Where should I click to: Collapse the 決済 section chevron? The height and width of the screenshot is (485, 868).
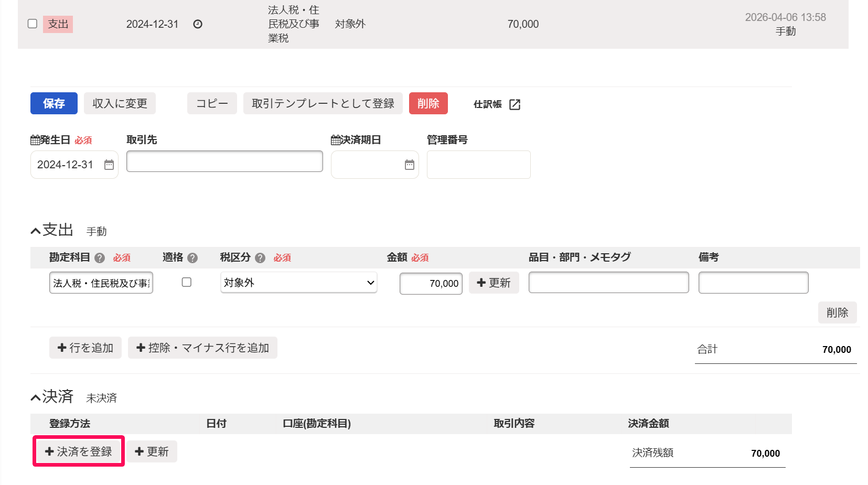pos(36,398)
